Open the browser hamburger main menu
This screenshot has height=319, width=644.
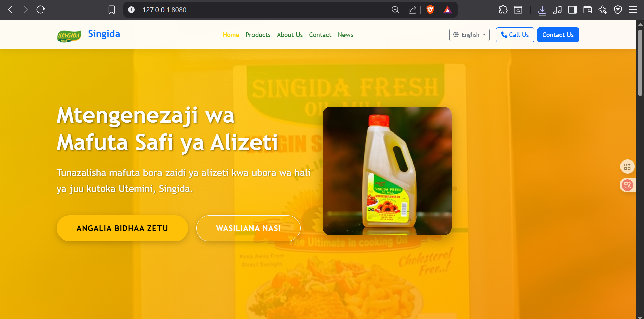(x=633, y=10)
